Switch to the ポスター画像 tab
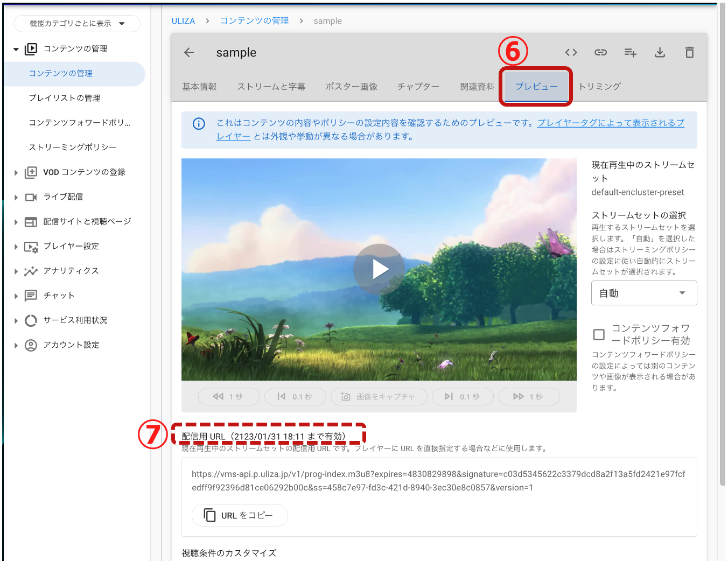This screenshot has width=728, height=561. click(352, 87)
